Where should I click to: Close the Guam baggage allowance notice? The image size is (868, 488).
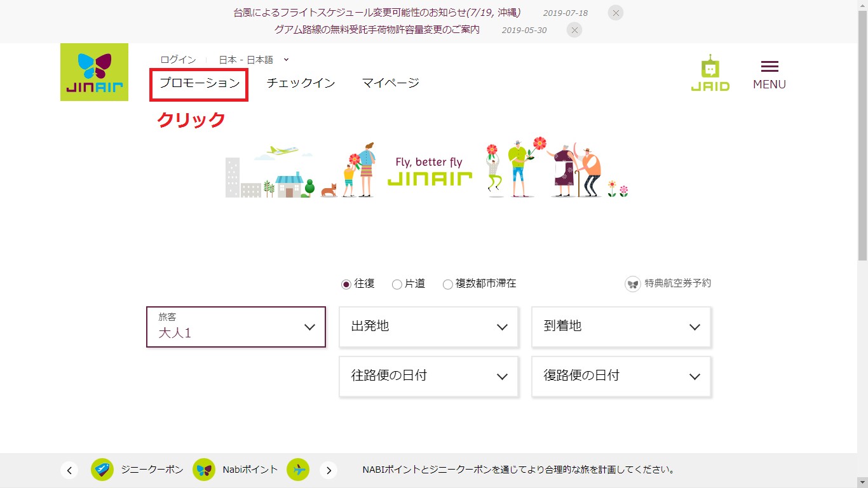[574, 30]
